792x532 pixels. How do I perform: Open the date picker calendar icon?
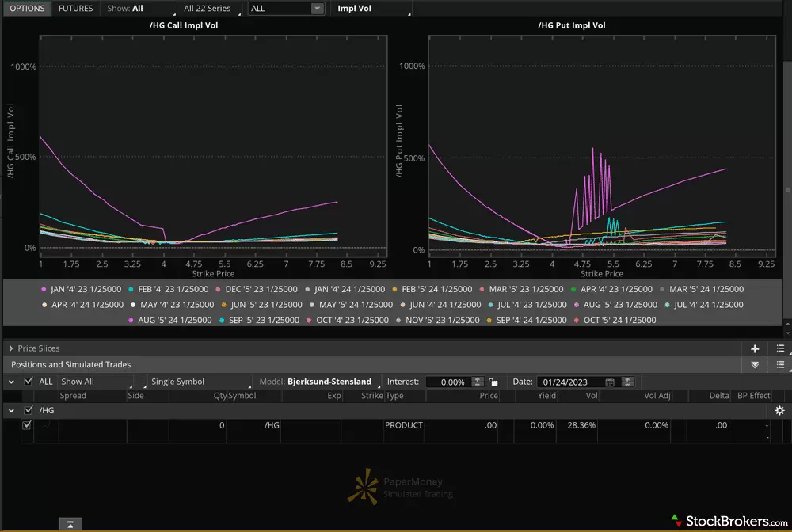[x=610, y=382]
